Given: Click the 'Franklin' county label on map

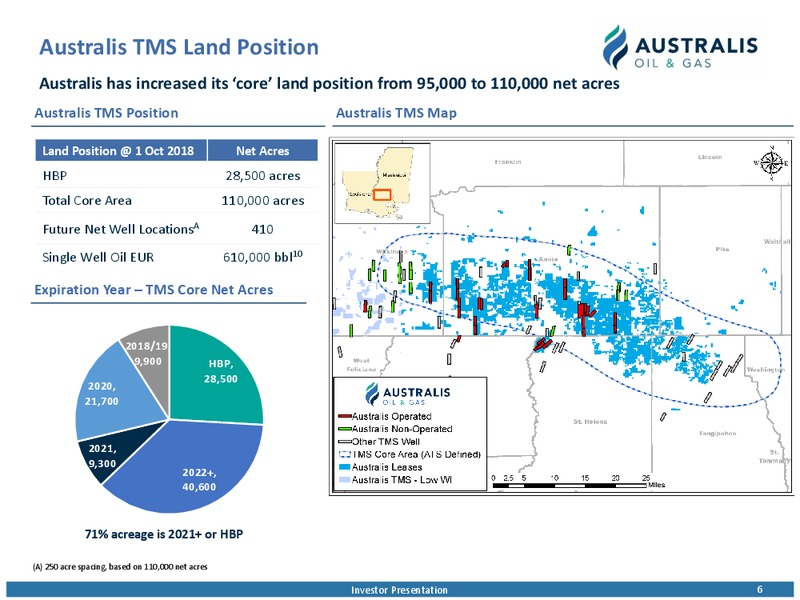Looking at the screenshot, I should 508,162.
